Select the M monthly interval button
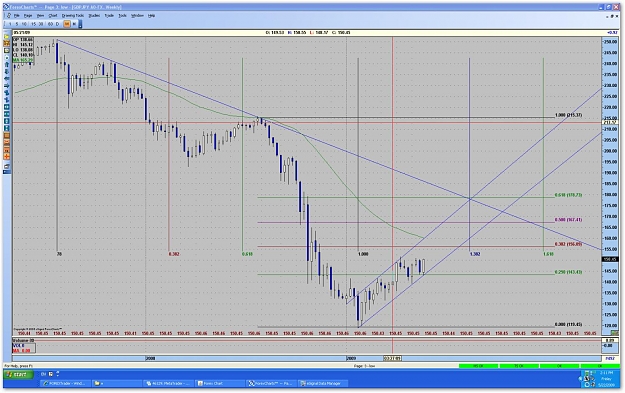Screen dimensions: 625x393 [x=74, y=24]
